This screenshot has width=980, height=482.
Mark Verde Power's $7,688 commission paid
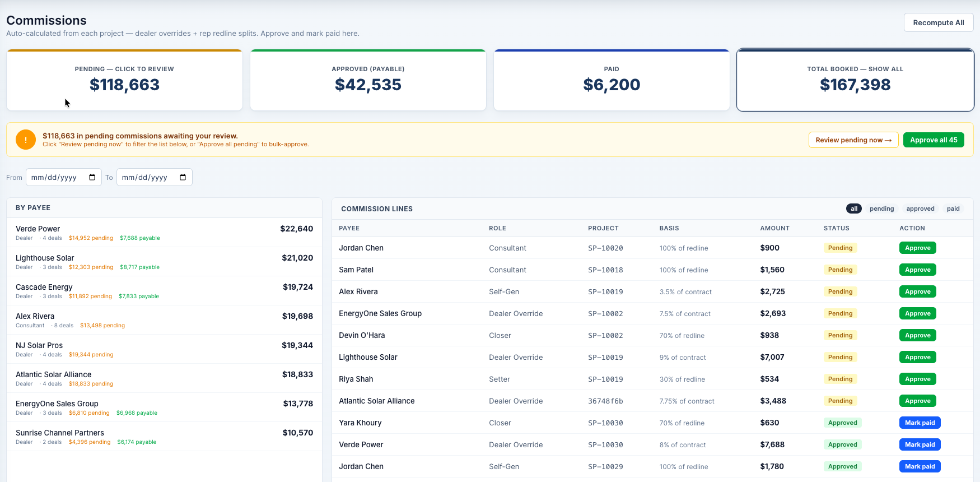pos(920,444)
